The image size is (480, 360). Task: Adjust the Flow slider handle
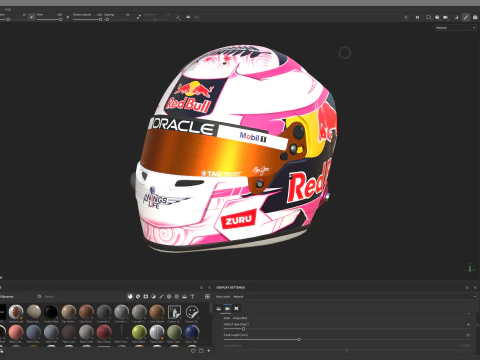(61, 20)
